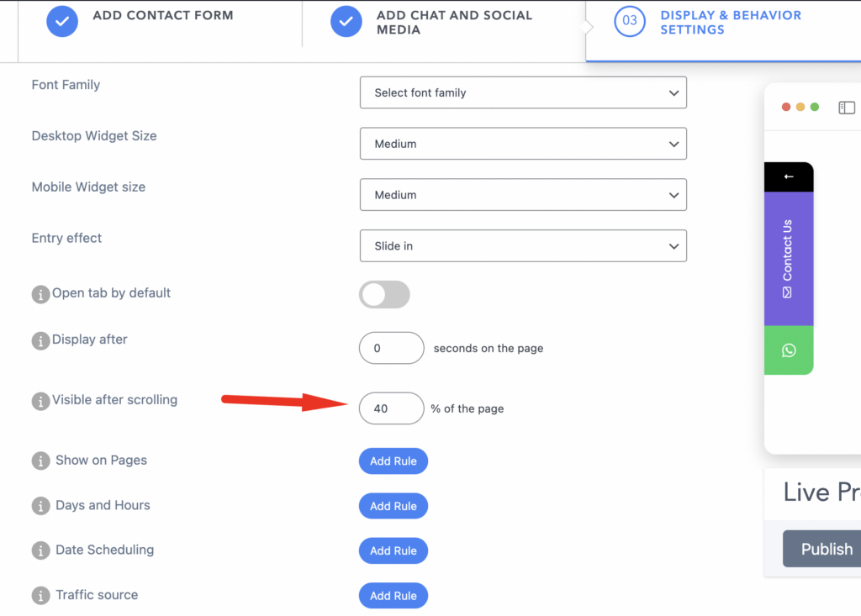The image size is (861, 616).
Task: Click info icon beside Traffic source
Action: 40,595
